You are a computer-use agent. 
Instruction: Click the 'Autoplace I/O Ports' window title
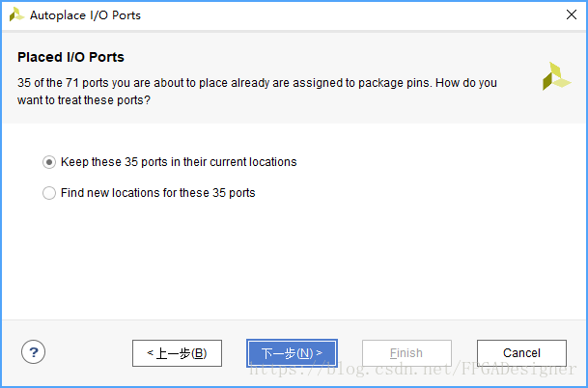85,15
